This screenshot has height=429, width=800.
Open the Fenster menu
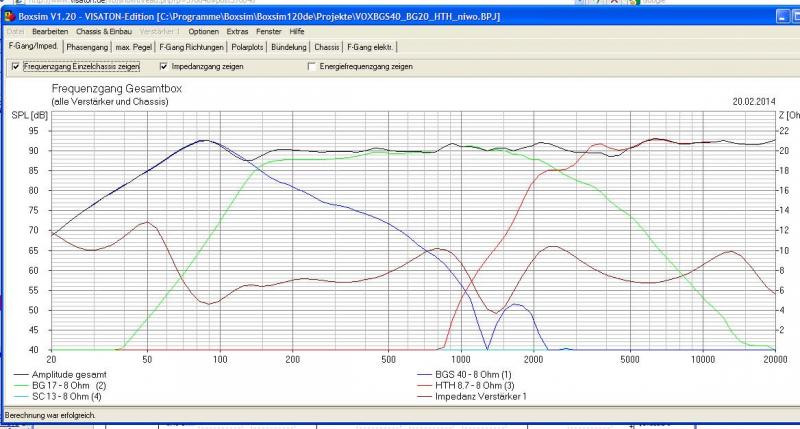tap(270, 32)
